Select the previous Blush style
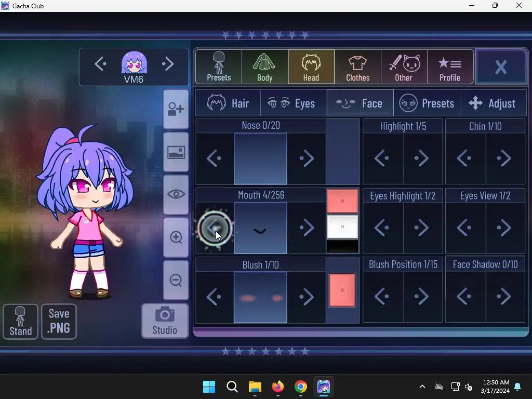The width and height of the screenshot is (532, 399). (215, 297)
